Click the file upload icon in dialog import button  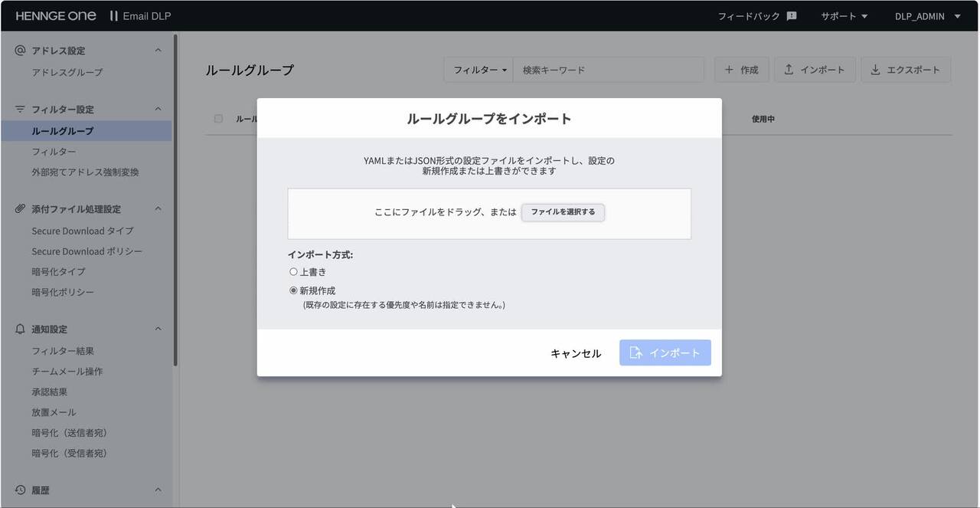pyautogui.click(x=635, y=352)
